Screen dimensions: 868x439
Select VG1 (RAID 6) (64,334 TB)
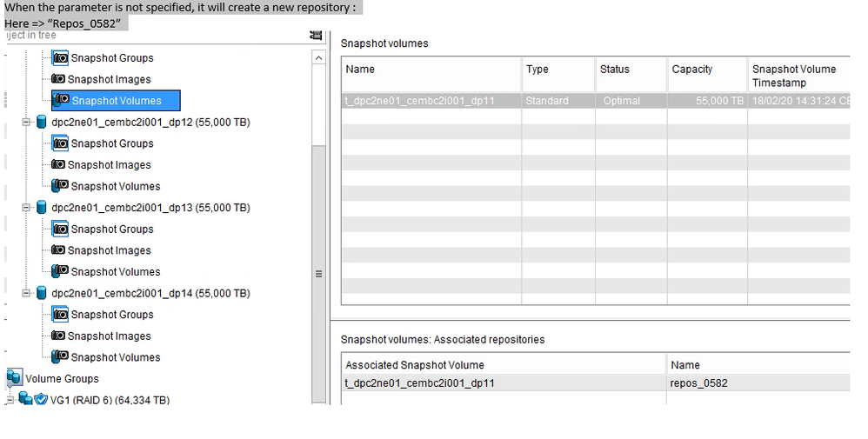click(x=110, y=400)
